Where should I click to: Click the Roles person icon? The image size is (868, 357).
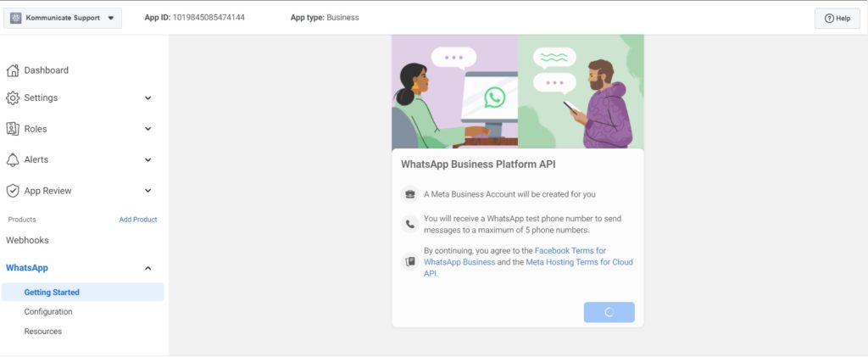(13, 129)
